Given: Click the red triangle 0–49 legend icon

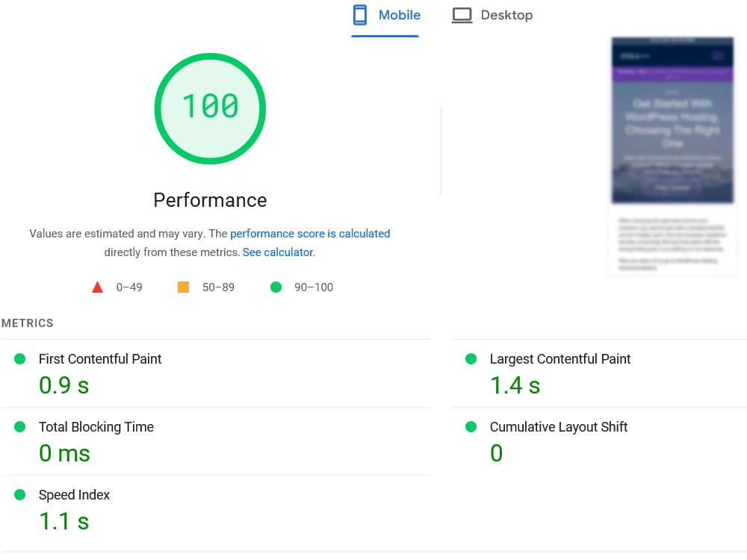Looking at the screenshot, I should [x=97, y=287].
